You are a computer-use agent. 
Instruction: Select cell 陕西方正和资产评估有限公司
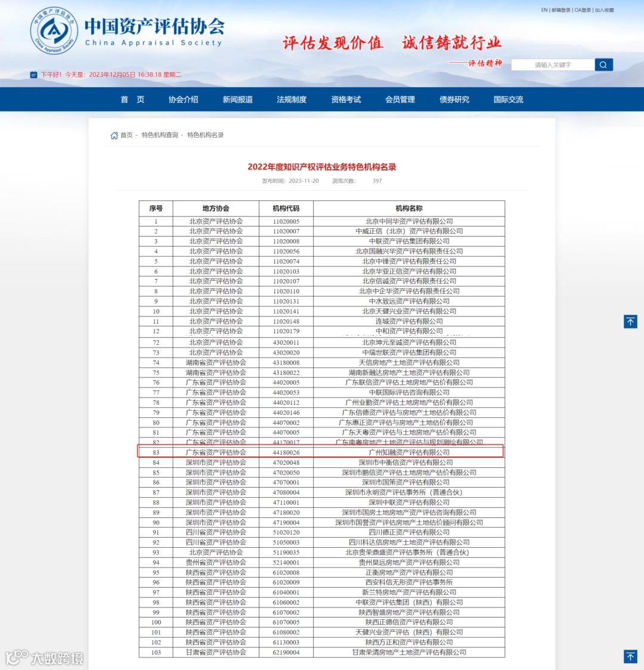(409, 642)
